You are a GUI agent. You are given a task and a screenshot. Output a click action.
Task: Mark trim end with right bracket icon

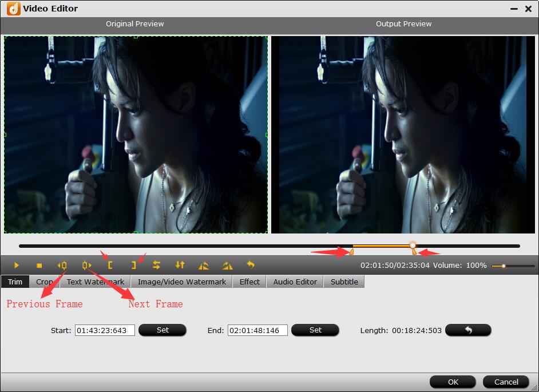tap(133, 266)
